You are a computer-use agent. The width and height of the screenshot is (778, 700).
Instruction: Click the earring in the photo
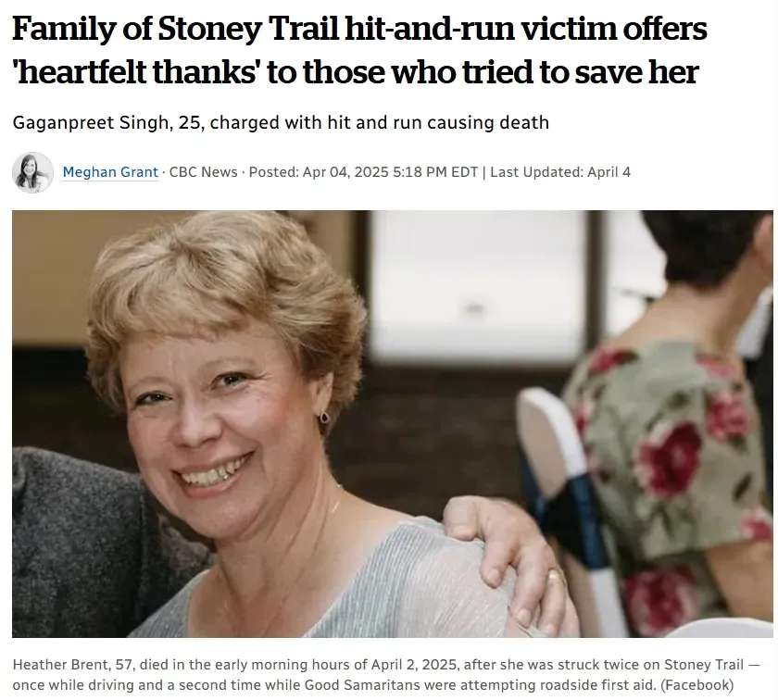point(324,417)
